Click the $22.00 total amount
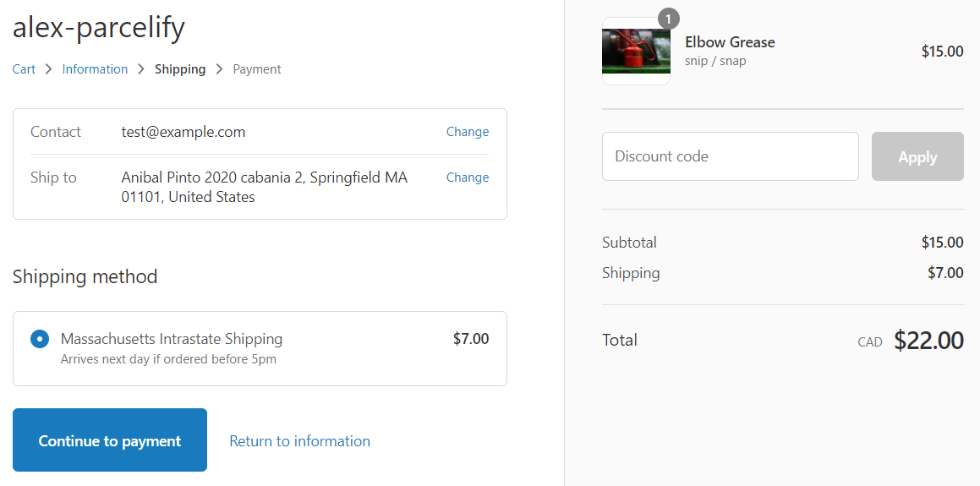This screenshot has height=486, width=980. pos(928,341)
